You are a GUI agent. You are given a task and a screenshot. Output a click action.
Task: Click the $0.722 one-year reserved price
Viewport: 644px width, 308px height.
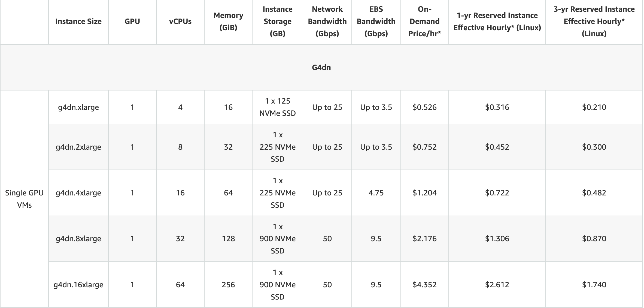497,193
